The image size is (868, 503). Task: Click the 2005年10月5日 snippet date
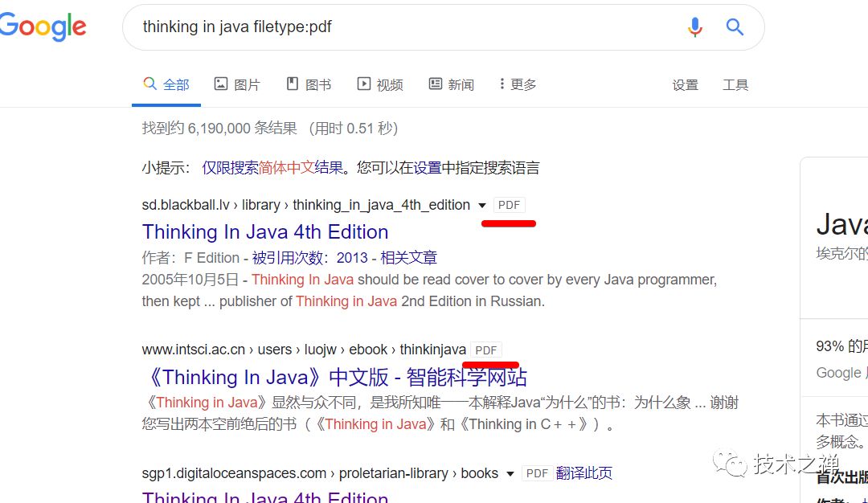click(190, 280)
